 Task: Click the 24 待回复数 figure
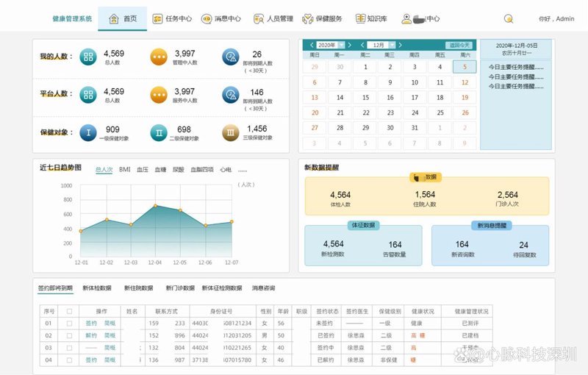(523, 245)
